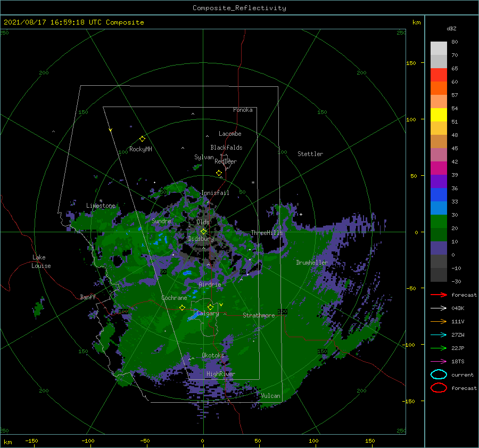Click the HighRiver label

221,374
